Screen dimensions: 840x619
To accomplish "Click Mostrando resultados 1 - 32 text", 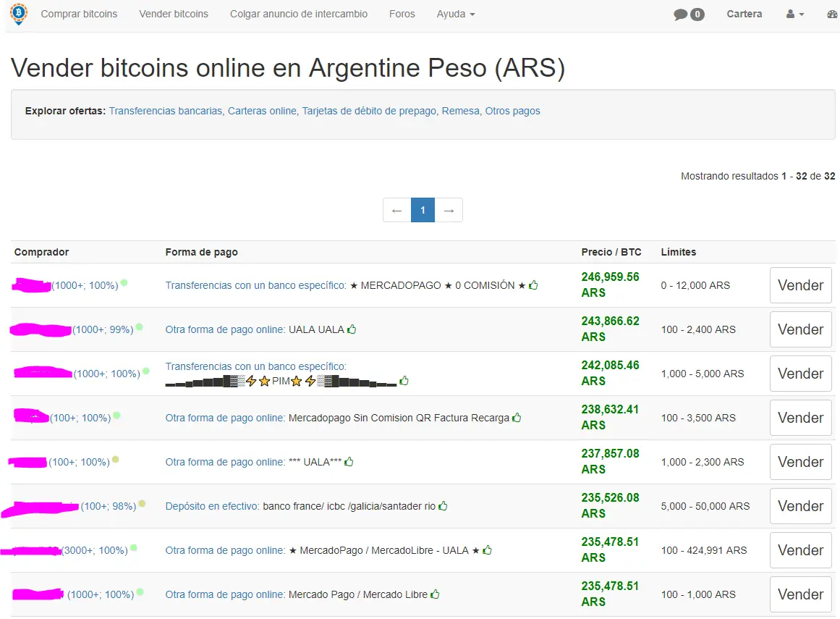I will (x=758, y=176).
